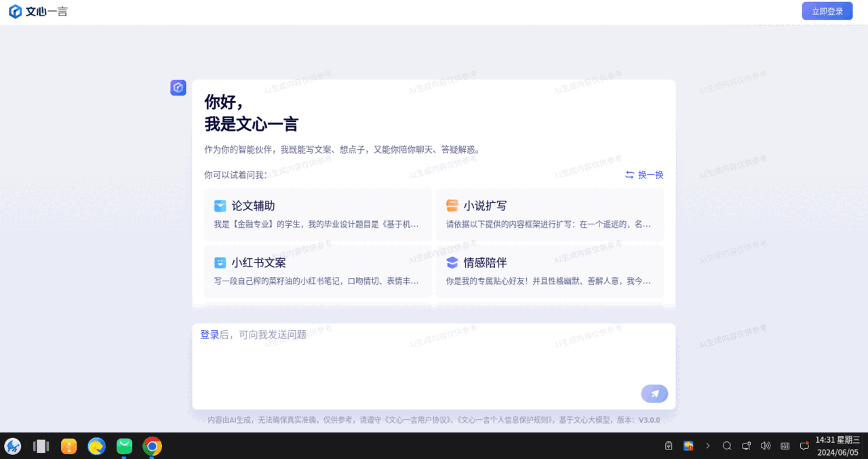The width and height of the screenshot is (868, 459).
Task: Open the taskbar search magnifier icon
Action: pos(727,446)
